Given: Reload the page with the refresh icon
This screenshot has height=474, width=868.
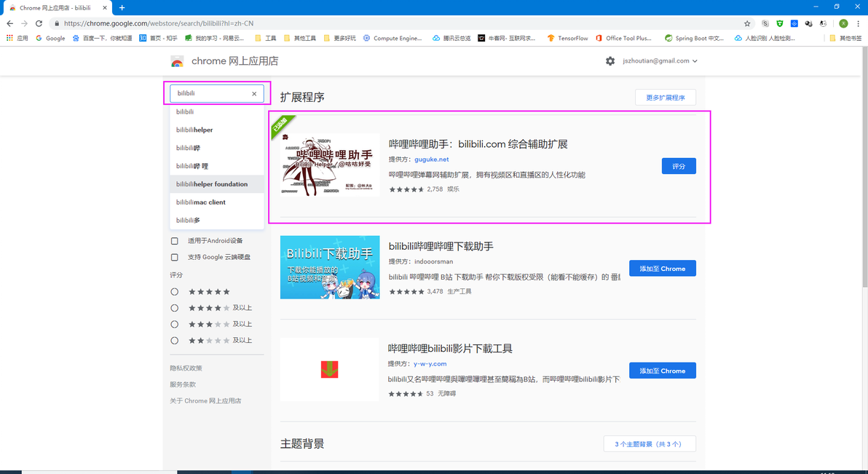Looking at the screenshot, I should click(x=39, y=23).
